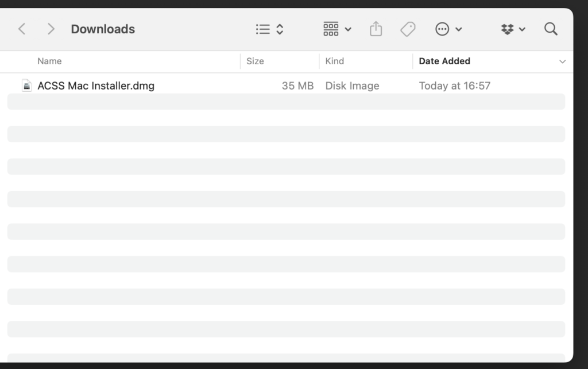The image size is (588, 369).
Task: Click the Today at 16:57 date cell
Action: (x=455, y=86)
